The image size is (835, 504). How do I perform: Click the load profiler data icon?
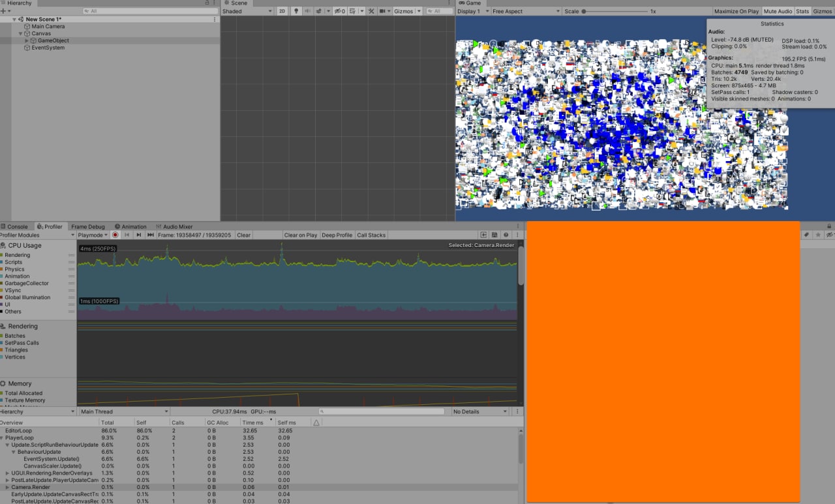click(484, 235)
